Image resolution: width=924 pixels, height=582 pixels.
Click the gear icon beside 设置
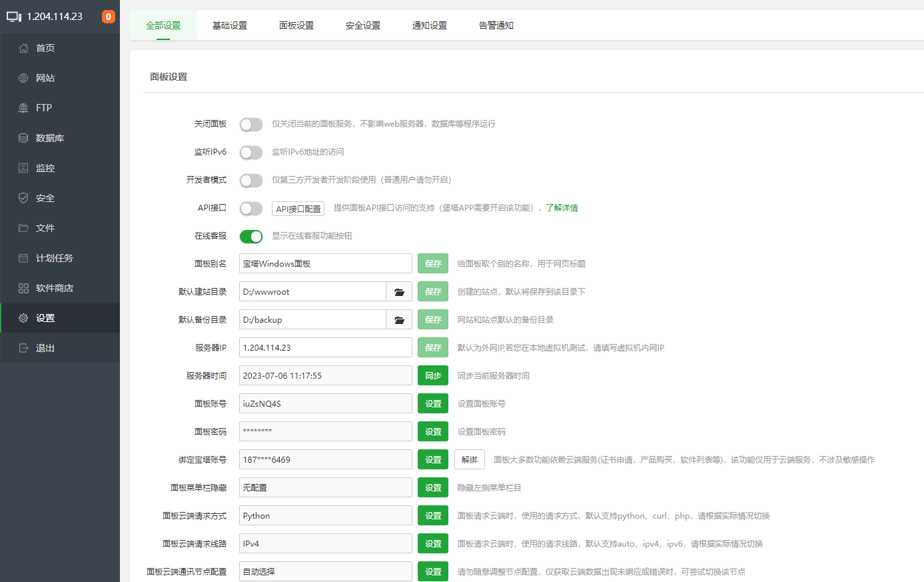click(x=23, y=318)
